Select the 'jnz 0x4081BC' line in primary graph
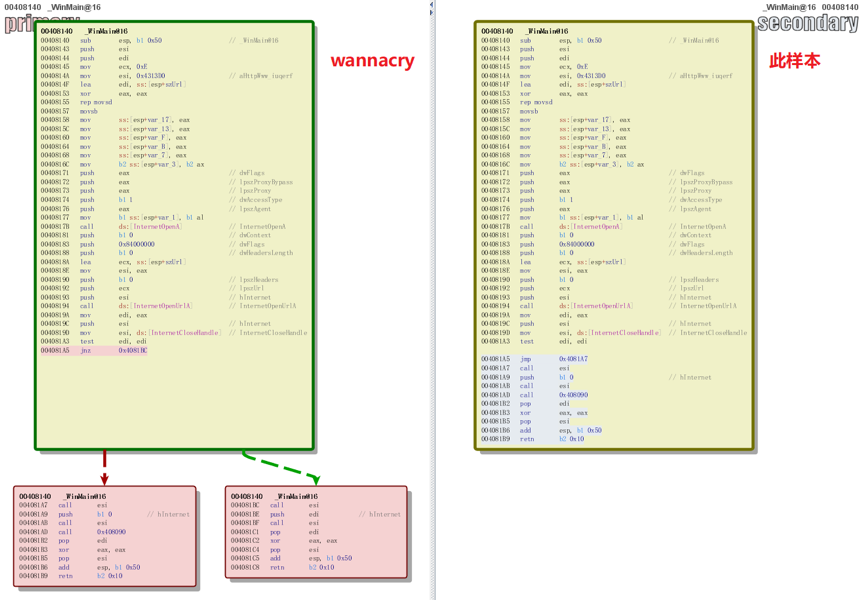The image size is (865, 600). (94, 351)
